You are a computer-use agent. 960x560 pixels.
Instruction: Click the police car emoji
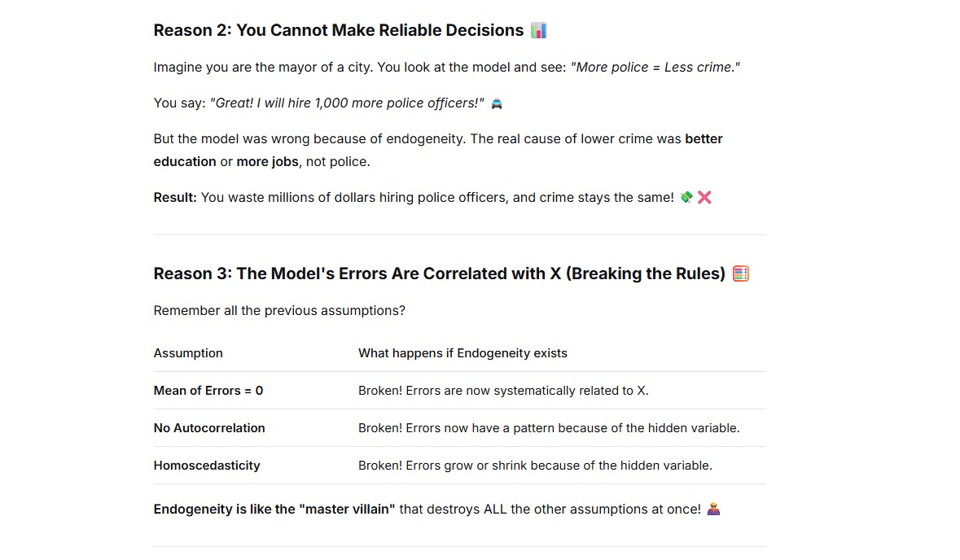[x=497, y=103]
